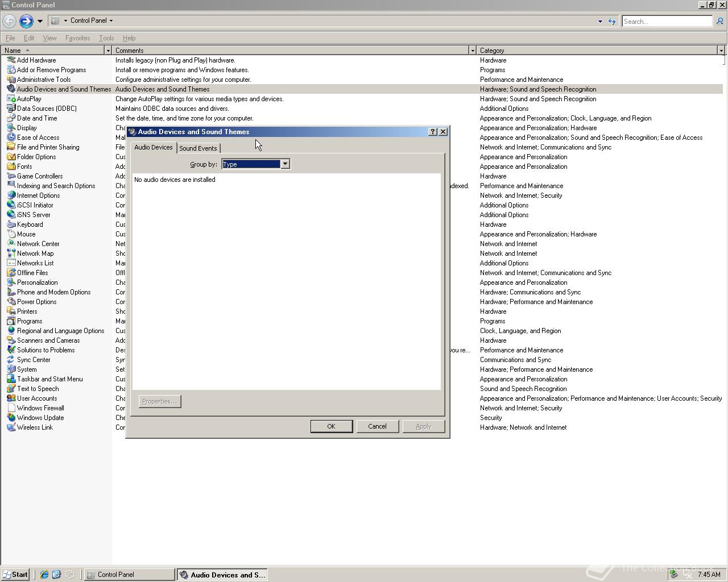
Task: Expand the Name column filter arrow
Action: (107, 51)
